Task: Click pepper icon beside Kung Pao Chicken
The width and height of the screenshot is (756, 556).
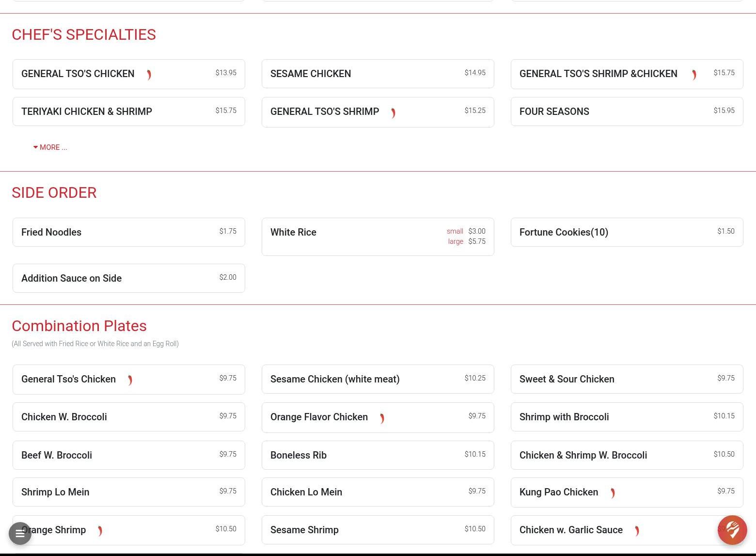Action: click(613, 493)
